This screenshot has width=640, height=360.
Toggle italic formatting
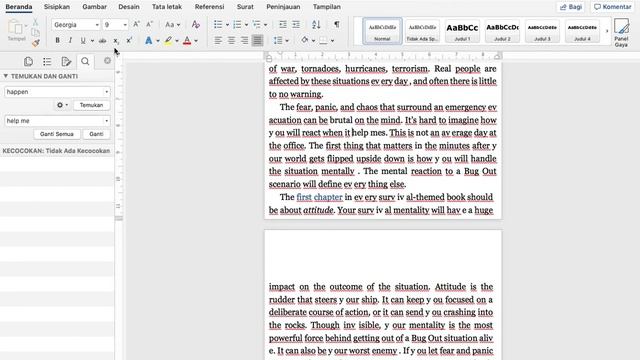coord(70,40)
